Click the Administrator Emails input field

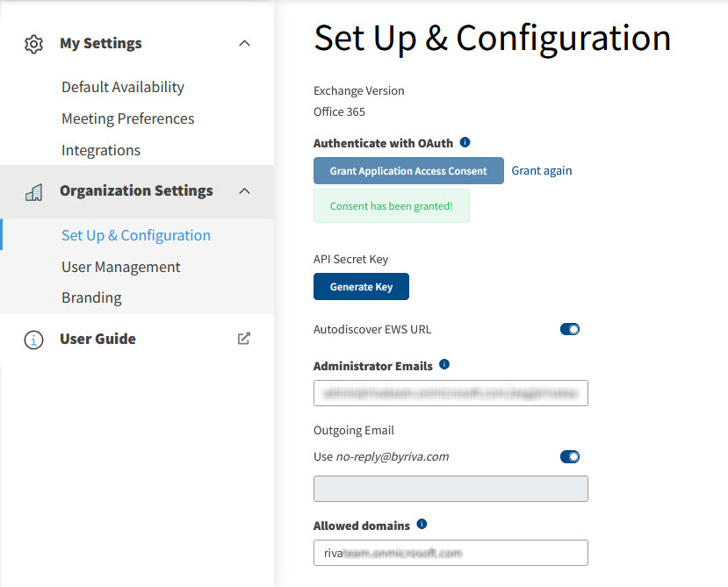(450, 393)
